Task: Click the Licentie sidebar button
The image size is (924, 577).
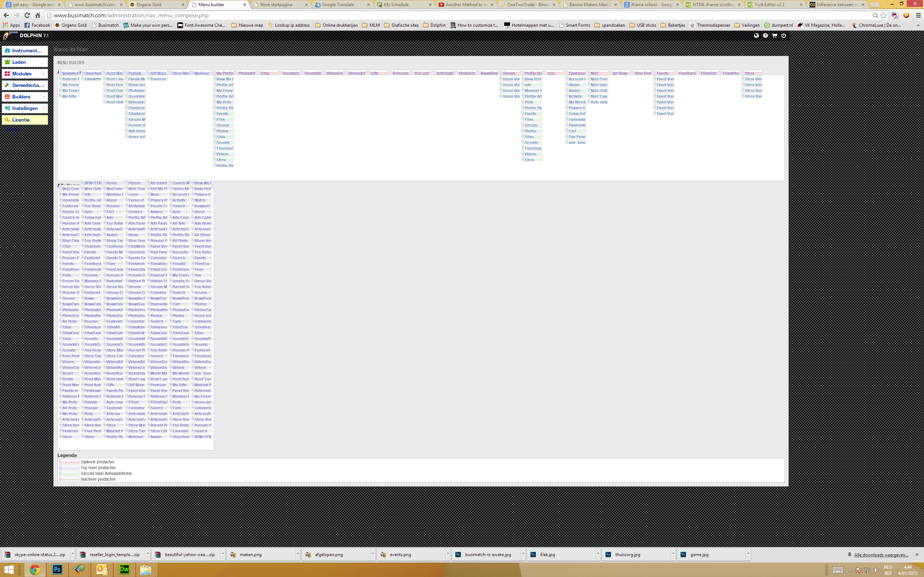Action: click(x=25, y=120)
